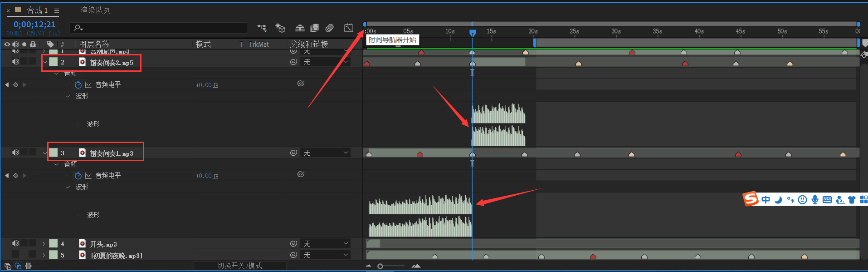Click pick whip spiral on 初夏的夜晚.mp3 row
Viewport: 868px width, 272px height.
[x=293, y=255]
